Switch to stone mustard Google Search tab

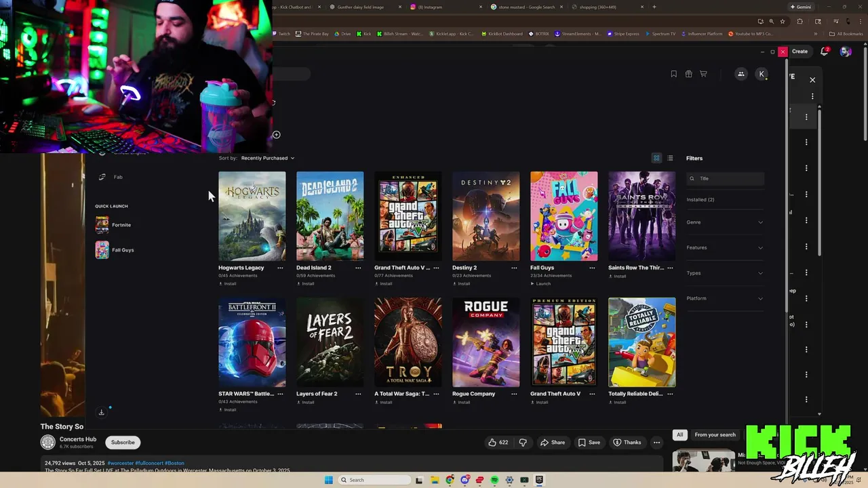point(526,7)
